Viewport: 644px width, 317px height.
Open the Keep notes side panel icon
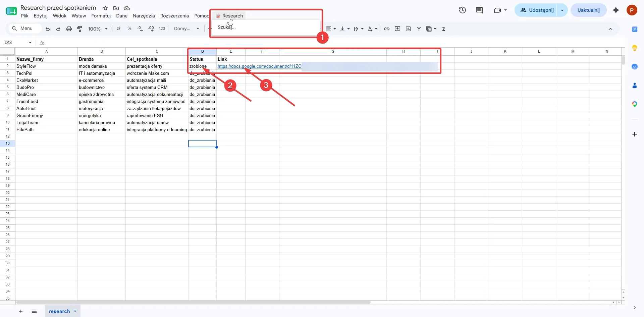tap(635, 48)
